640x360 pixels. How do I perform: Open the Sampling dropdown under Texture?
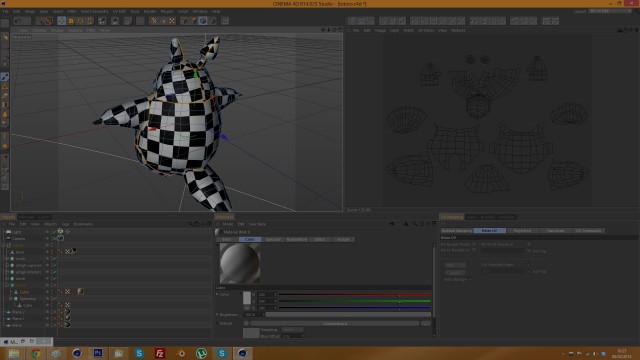293,330
